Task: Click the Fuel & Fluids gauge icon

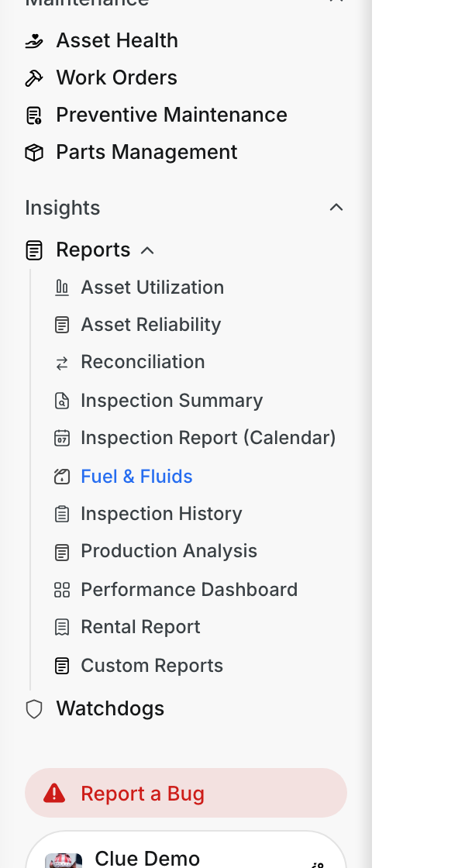Action: 62,477
